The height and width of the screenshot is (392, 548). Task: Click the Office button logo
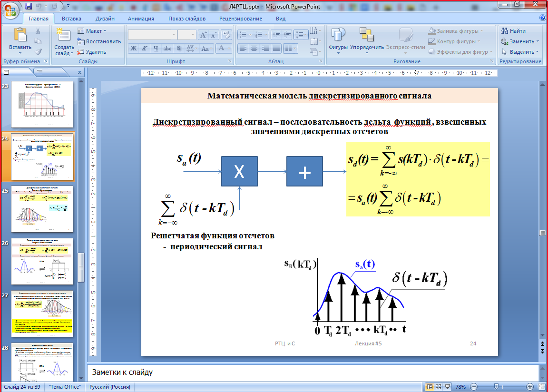(10, 10)
